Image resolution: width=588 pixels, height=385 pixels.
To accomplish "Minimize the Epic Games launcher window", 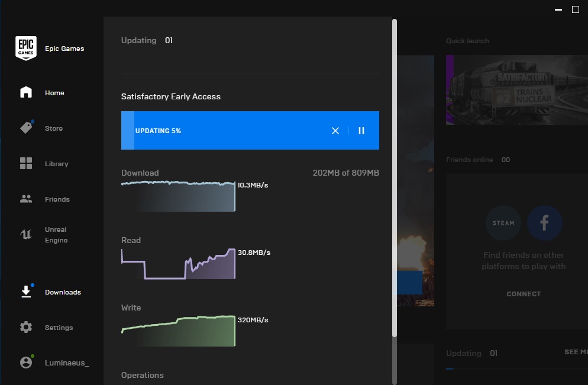I will (x=558, y=9).
